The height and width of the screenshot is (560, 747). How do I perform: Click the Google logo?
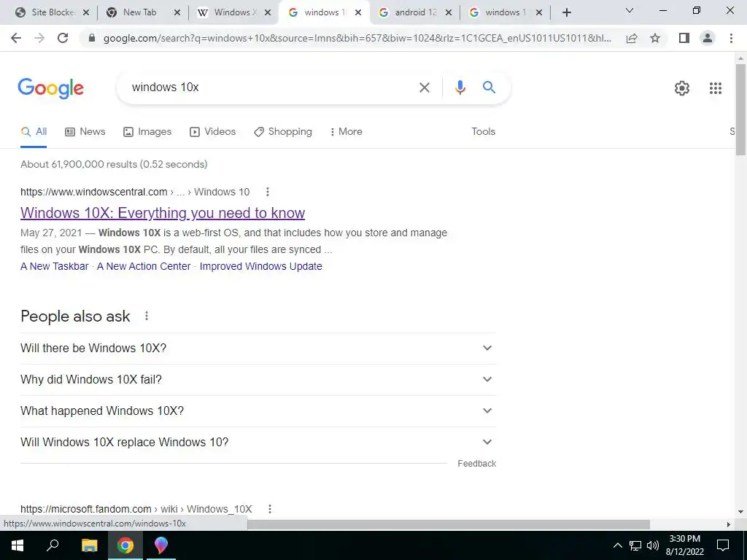click(51, 88)
